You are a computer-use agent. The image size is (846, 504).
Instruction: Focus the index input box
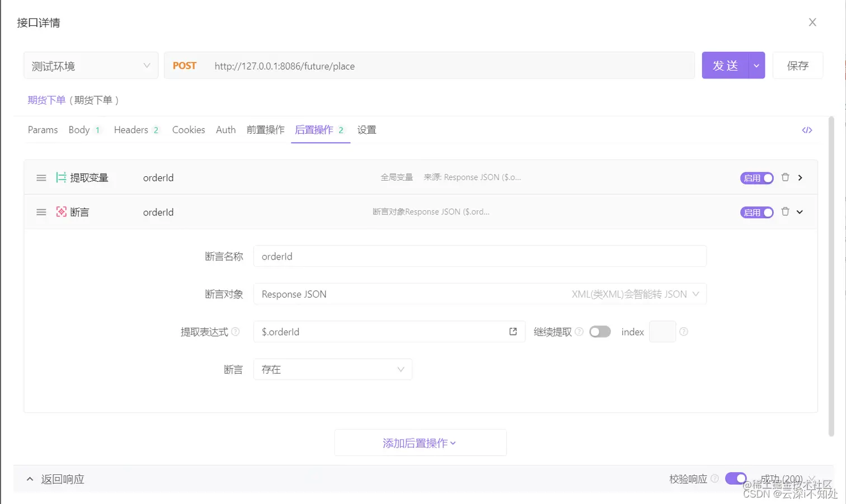tap(662, 332)
